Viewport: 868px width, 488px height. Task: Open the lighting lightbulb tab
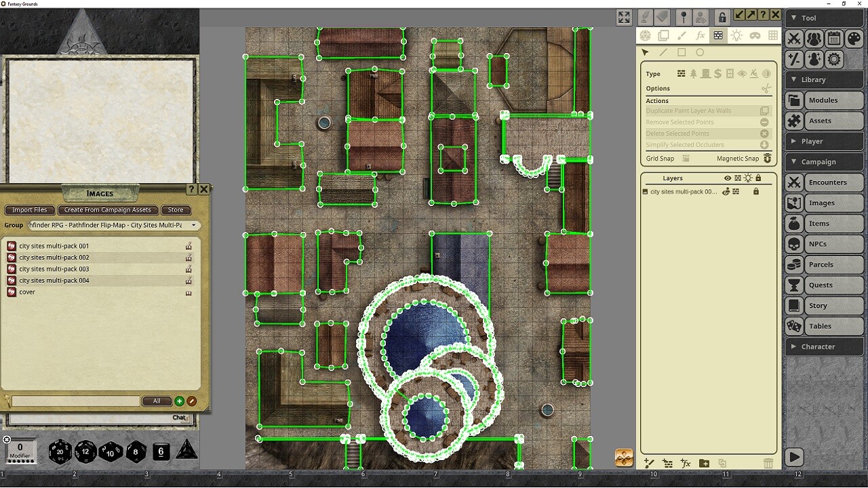pyautogui.click(x=736, y=35)
